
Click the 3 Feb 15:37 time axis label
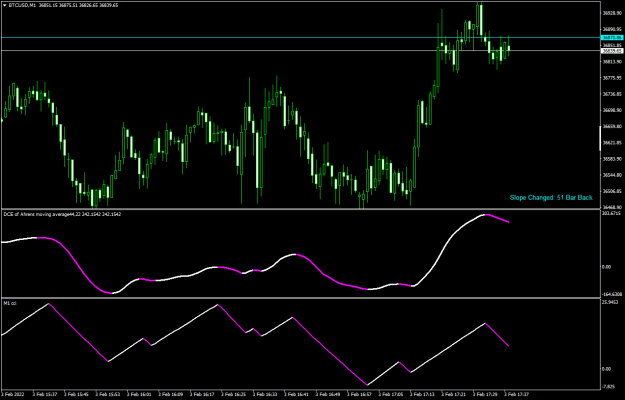pos(45,394)
